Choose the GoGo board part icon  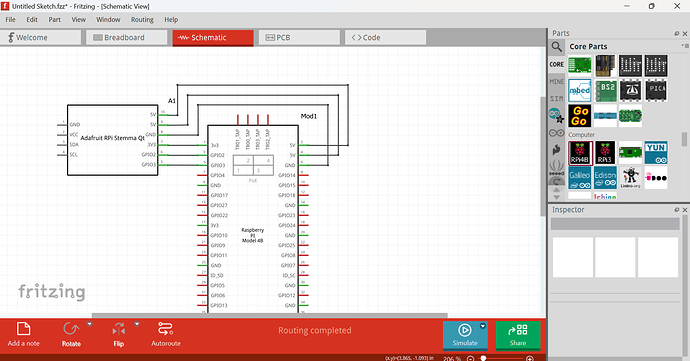580,116
